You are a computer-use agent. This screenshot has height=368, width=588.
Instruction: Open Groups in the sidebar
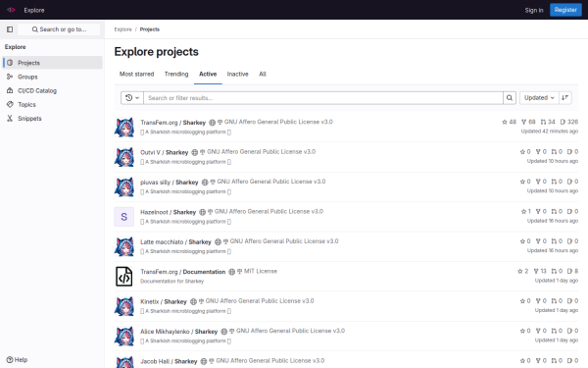(x=53, y=77)
